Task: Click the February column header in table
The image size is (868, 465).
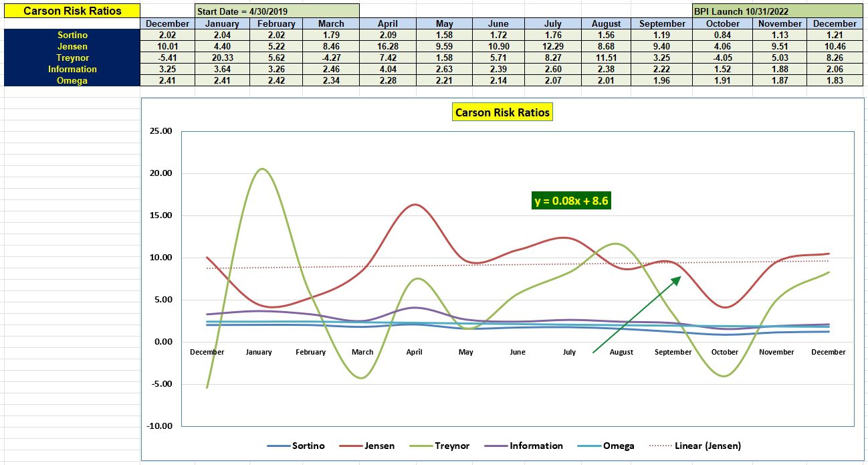Action: 277,23
